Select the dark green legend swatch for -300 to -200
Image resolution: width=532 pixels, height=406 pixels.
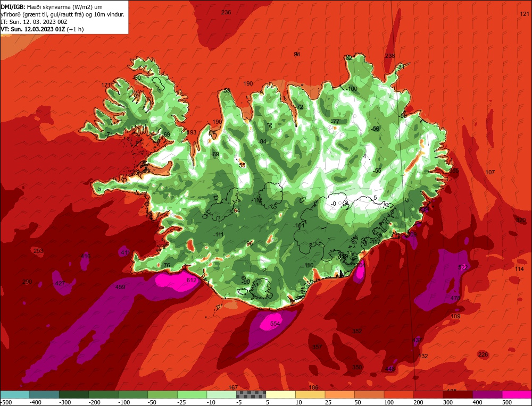pos(73,394)
